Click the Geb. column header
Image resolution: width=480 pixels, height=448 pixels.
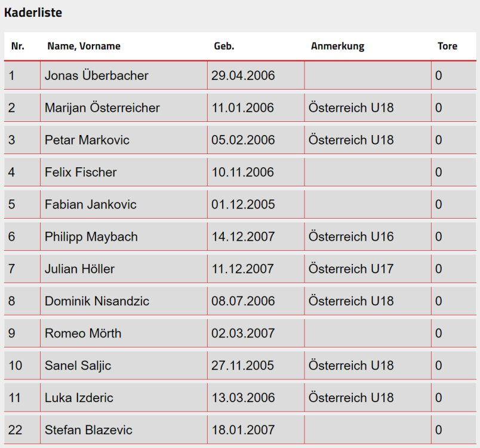pyautogui.click(x=224, y=46)
